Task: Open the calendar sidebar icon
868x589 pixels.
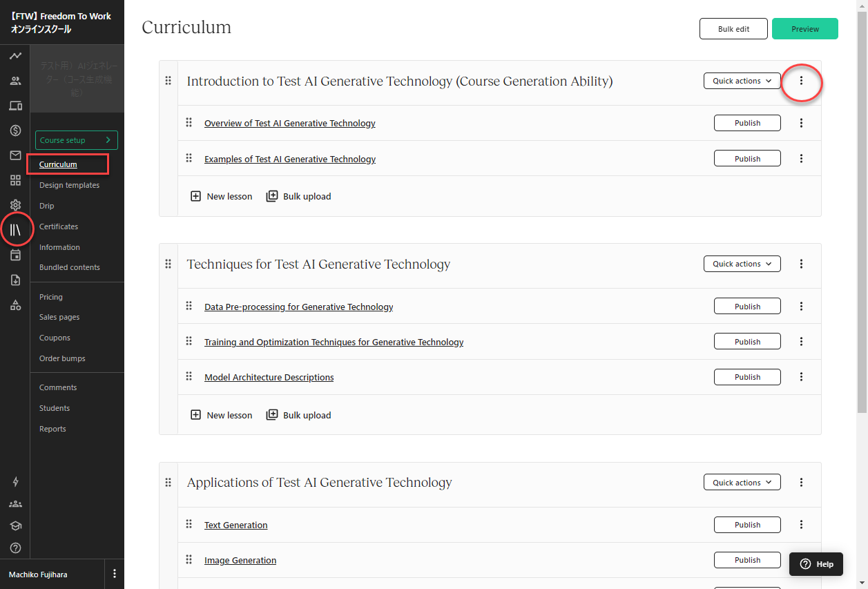Action: tap(15, 255)
